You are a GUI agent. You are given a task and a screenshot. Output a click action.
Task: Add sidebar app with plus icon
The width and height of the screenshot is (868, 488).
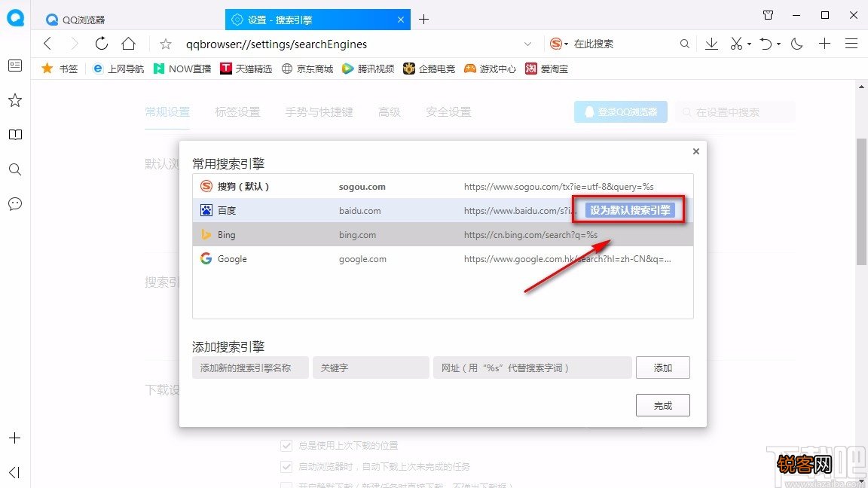click(x=15, y=438)
